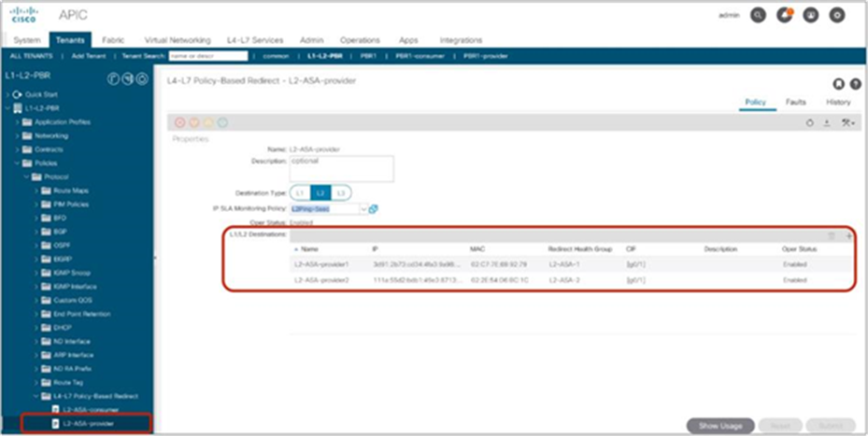Click the DHCP folder icon
Screen dimensions: 868x436
click(x=47, y=328)
